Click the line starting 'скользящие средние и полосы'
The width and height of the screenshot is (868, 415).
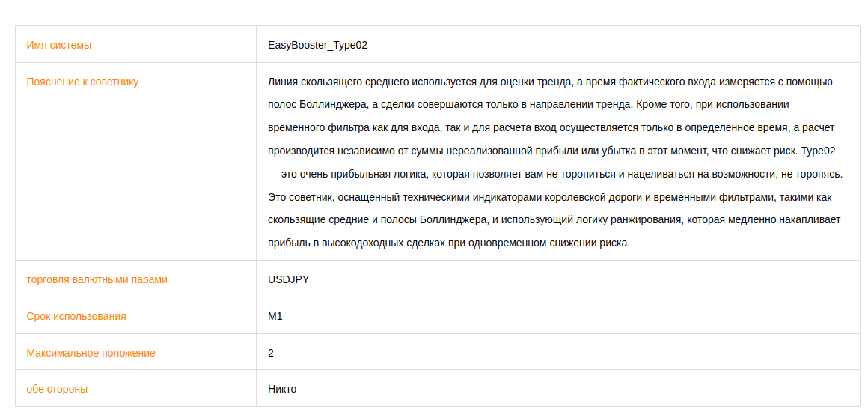(554, 220)
